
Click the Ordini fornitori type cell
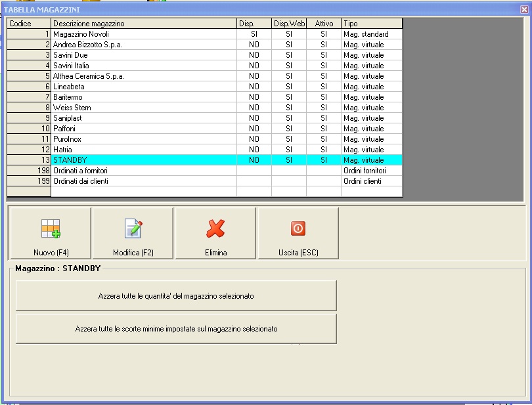(x=372, y=171)
